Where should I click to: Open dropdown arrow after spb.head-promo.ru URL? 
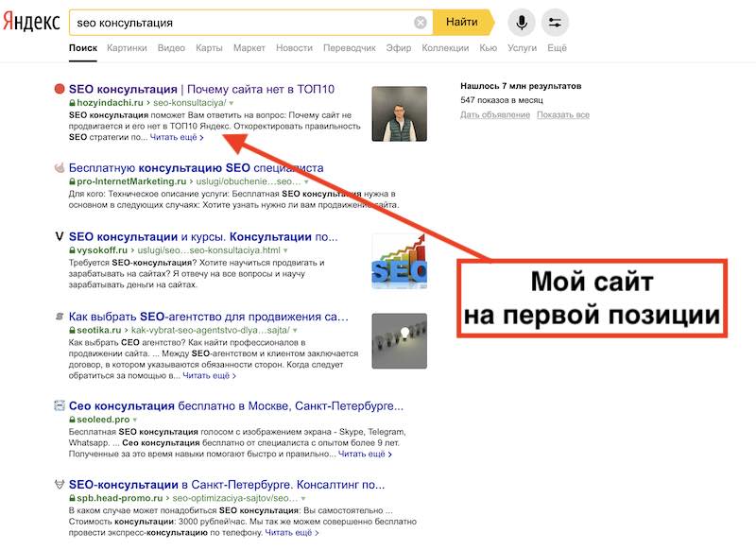(x=303, y=498)
